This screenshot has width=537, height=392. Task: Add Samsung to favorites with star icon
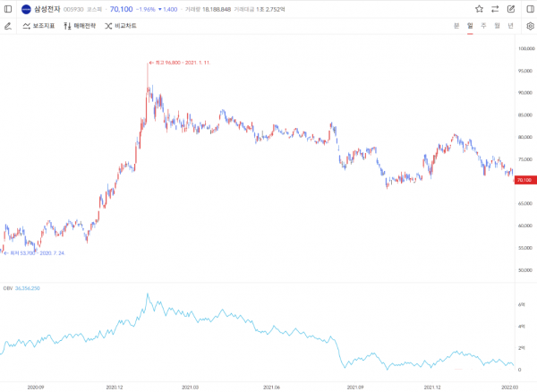(479, 9)
